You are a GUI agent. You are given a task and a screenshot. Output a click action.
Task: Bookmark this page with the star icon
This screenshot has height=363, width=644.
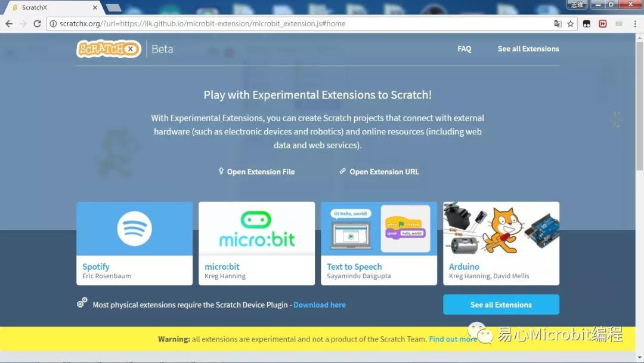571,24
